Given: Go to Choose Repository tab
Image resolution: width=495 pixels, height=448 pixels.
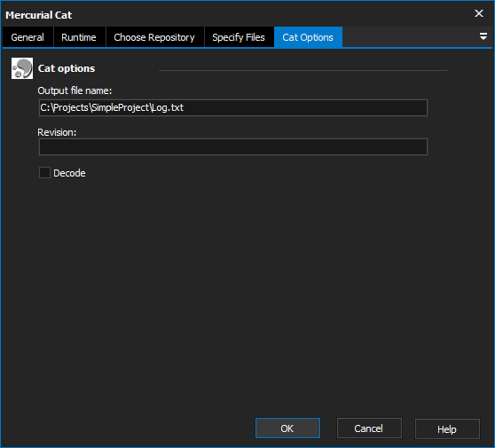Looking at the screenshot, I should coord(154,37).
